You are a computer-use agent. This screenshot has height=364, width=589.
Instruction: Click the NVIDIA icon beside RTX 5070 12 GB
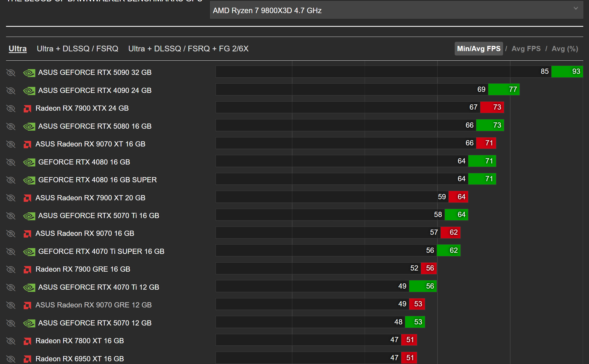(x=29, y=323)
